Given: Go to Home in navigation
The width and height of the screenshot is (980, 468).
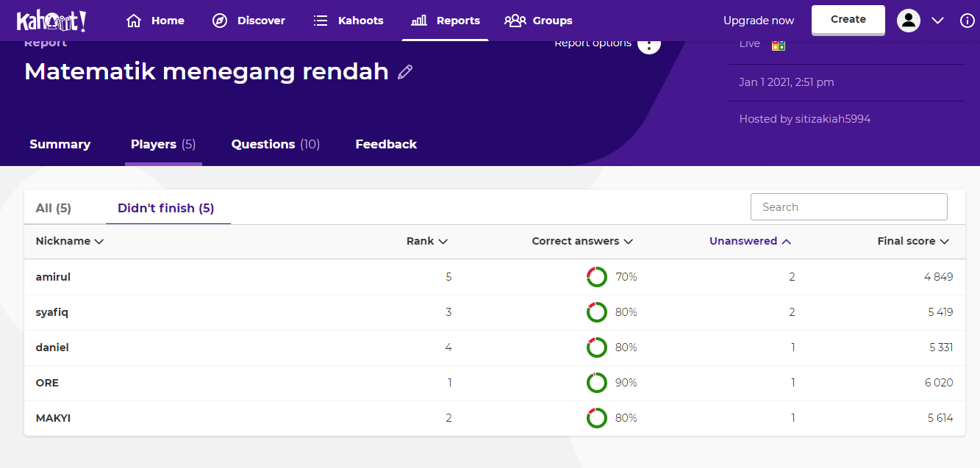Looking at the screenshot, I should tap(156, 21).
